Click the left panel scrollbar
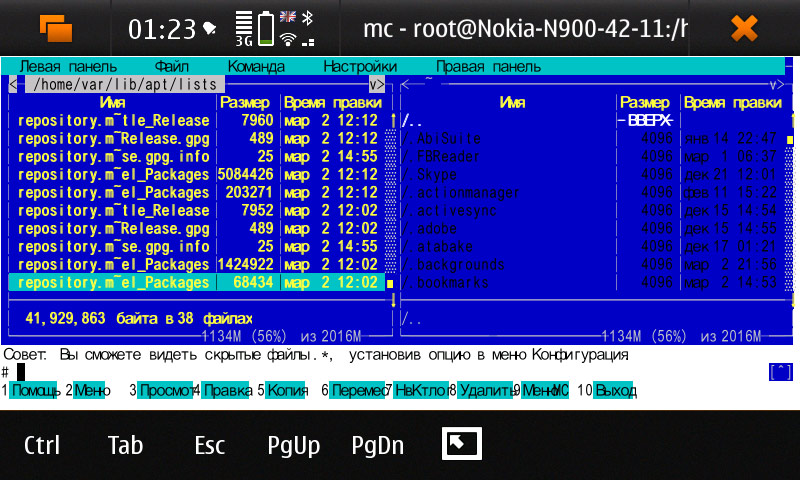This screenshot has width=800, height=480. coord(391,200)
